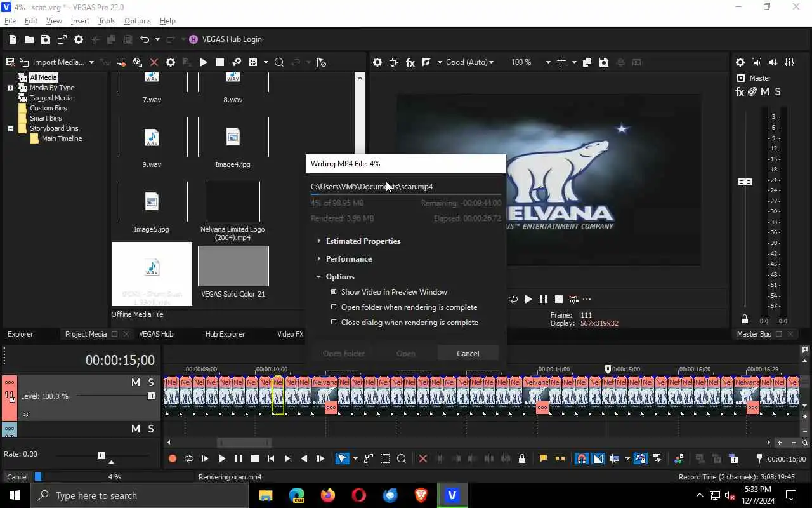Save snapshot to file icon
812x508 pixels.
point(604,62)
